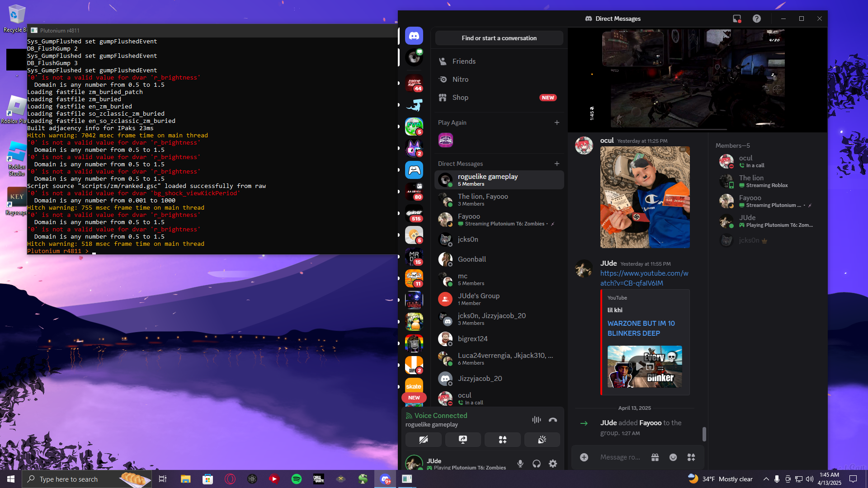Open ocul's posted image
This screenshot has width=868, height=488.
[x=645, y=197]
